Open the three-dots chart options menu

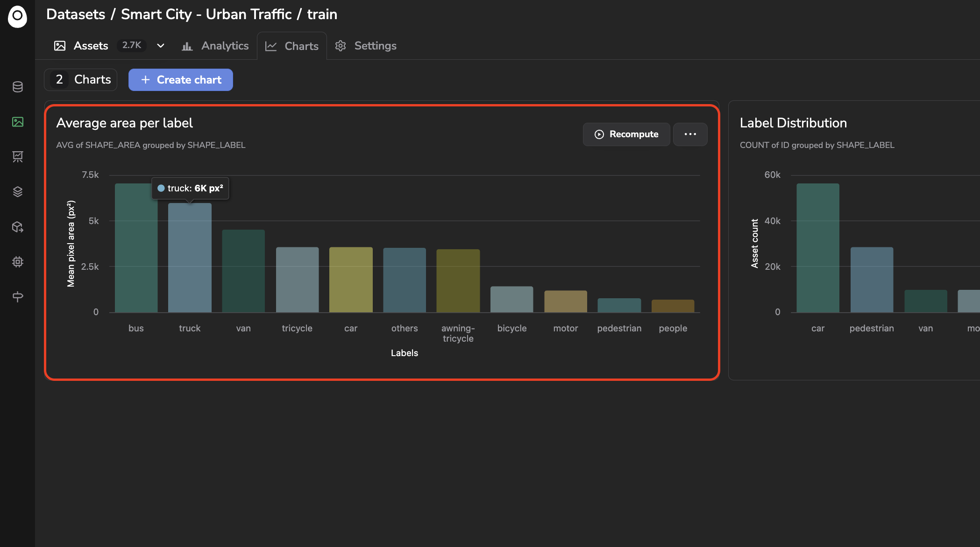pyautogui.click(x=690, y=134)
